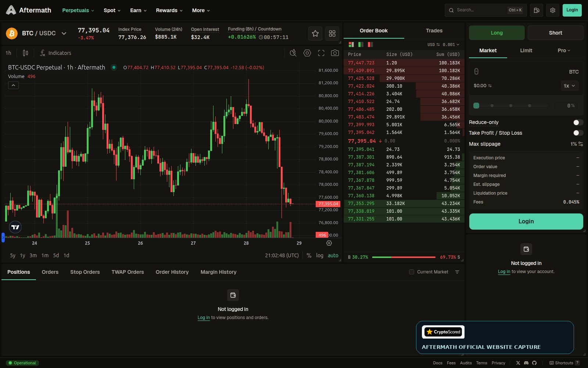The width and height of the screenshot is (588, 368).
Task: Toggle the Reduce-only switch
Action: coord(578,123)
